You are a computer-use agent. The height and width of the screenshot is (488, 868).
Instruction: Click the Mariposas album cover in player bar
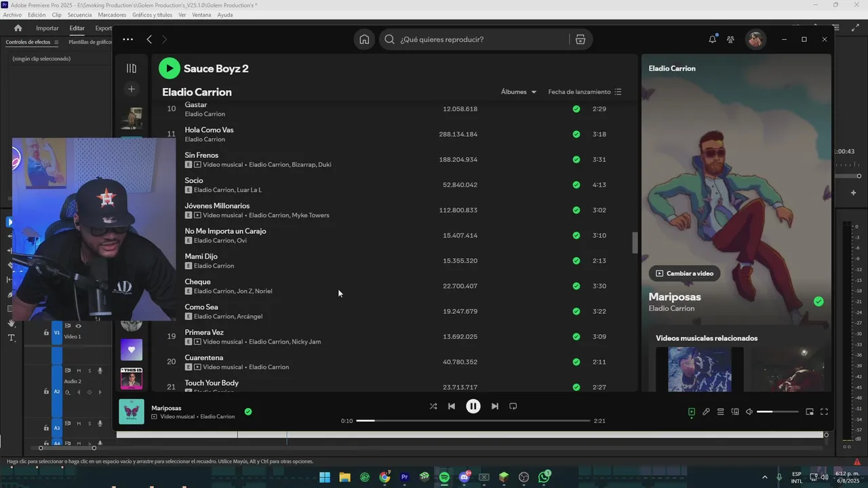click(x=132, y=411)
